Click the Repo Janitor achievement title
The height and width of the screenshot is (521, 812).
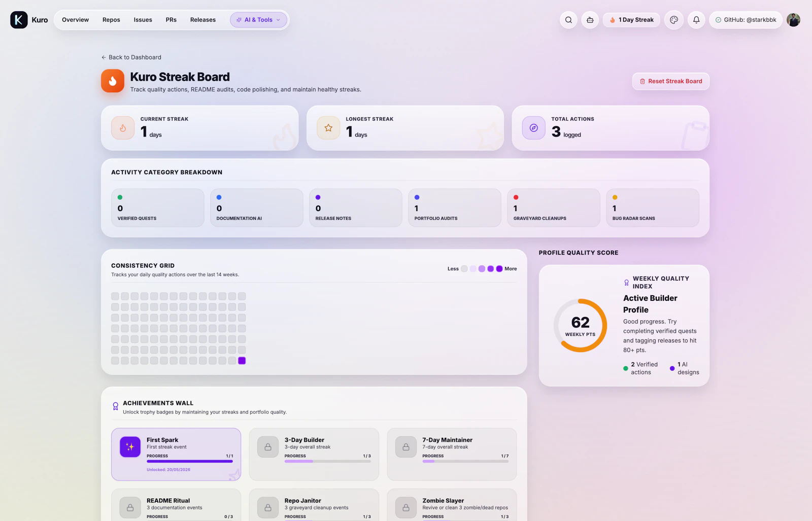point(303,501)
